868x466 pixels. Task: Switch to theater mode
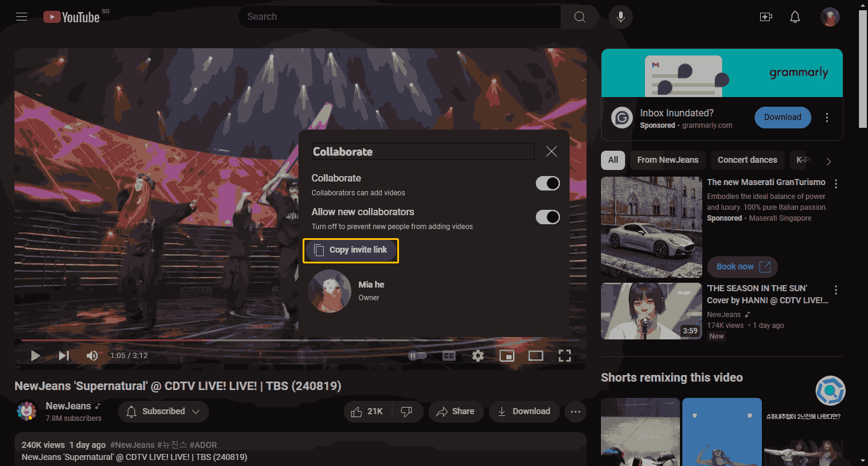[536, 356]
